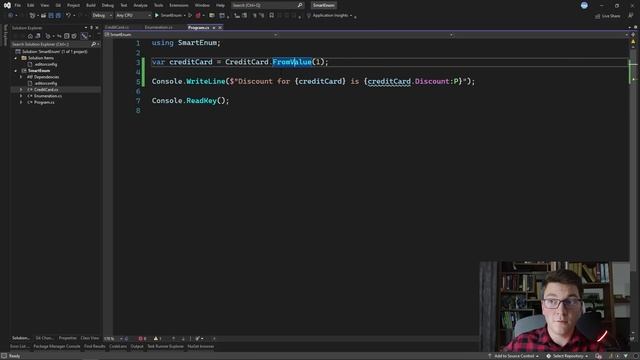This screenshot has height=360, width=640.
Task: Click Sync with Active Document icon
Action: (x=59, y=36)
